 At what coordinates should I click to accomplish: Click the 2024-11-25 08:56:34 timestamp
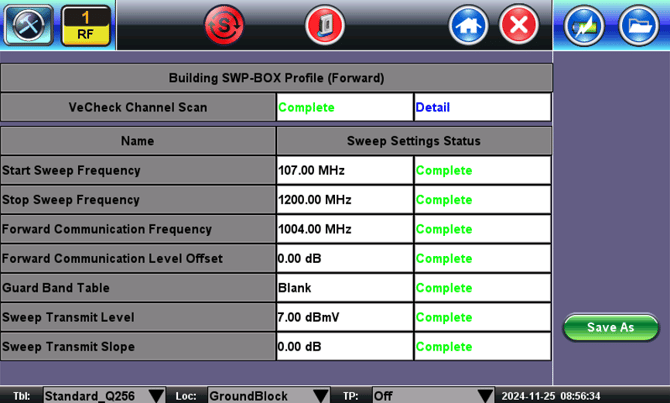551,396
